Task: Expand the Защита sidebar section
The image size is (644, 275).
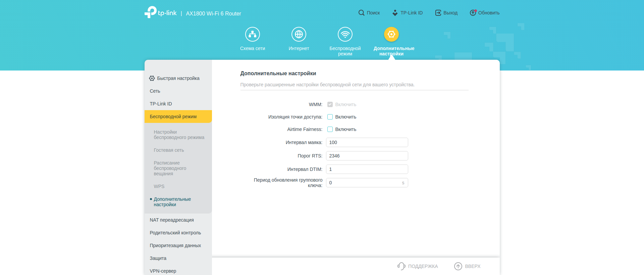Action: pos(158,258)
